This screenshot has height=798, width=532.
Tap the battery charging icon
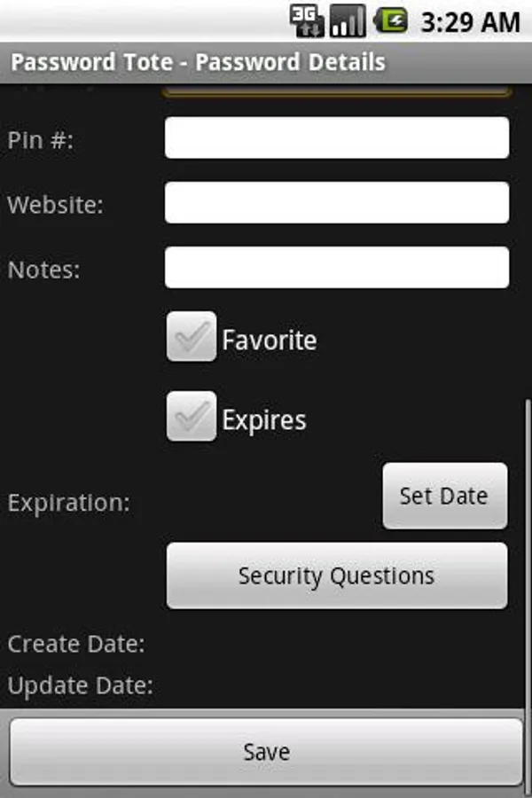point(390,20)
